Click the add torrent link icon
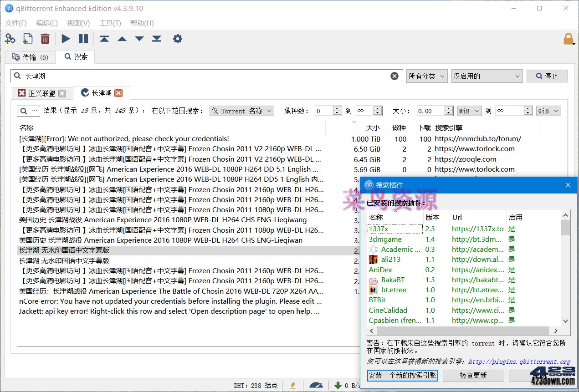The image size is (579, 392). tap(10, 39)
